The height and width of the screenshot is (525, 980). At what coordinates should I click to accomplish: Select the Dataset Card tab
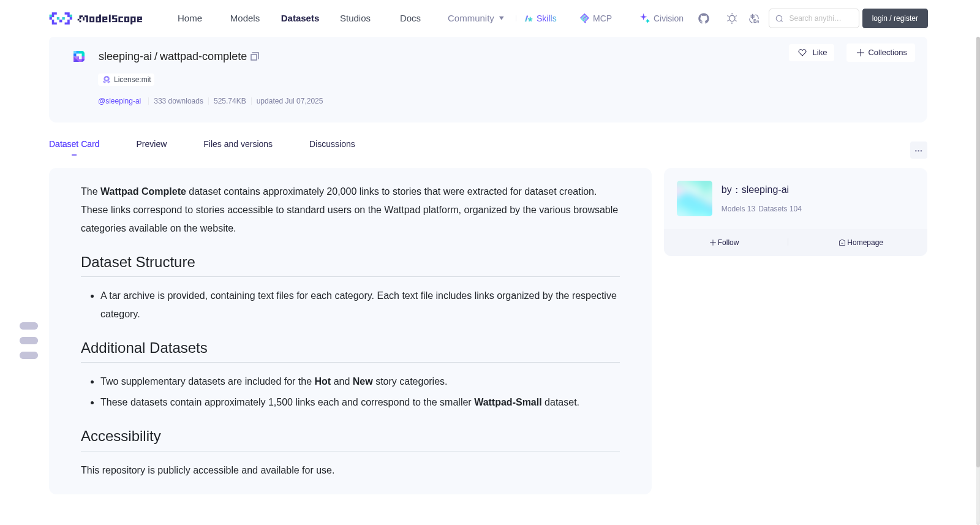[74, 144]
